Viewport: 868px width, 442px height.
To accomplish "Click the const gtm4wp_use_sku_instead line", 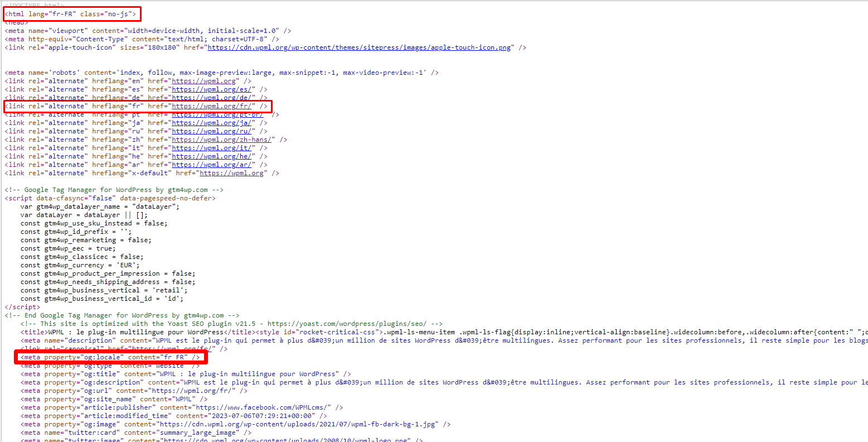I will tap(94, 223).
